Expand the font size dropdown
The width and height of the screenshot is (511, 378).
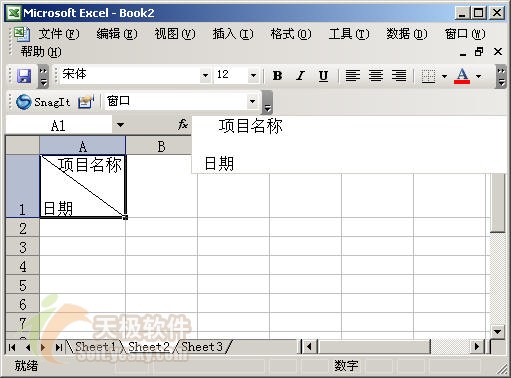click(x=253, y=75)
